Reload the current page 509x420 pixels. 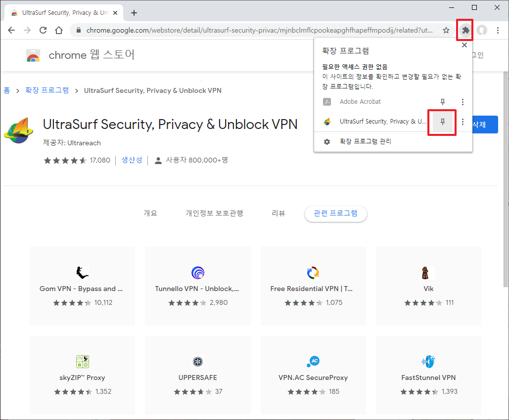pyautogui.click(x=43, y=30)
